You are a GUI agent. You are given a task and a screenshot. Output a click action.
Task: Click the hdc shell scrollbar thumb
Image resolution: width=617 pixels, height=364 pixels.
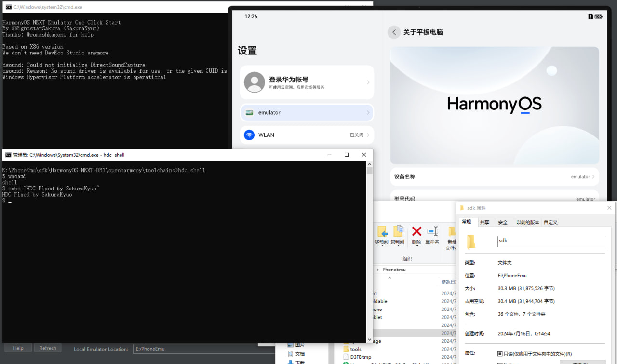point(370,170)
